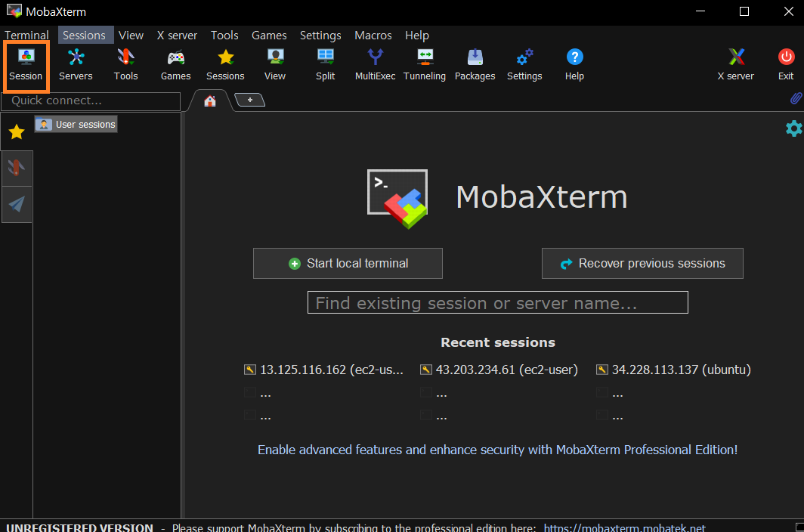This screenshot has height=532, width=804.
Task: Select the User sessions tree folder
Action: click(76, 124)
